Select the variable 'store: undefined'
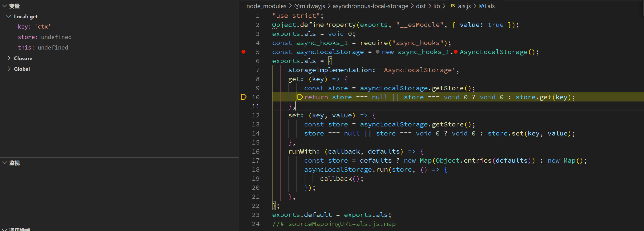 pos(44,37)
